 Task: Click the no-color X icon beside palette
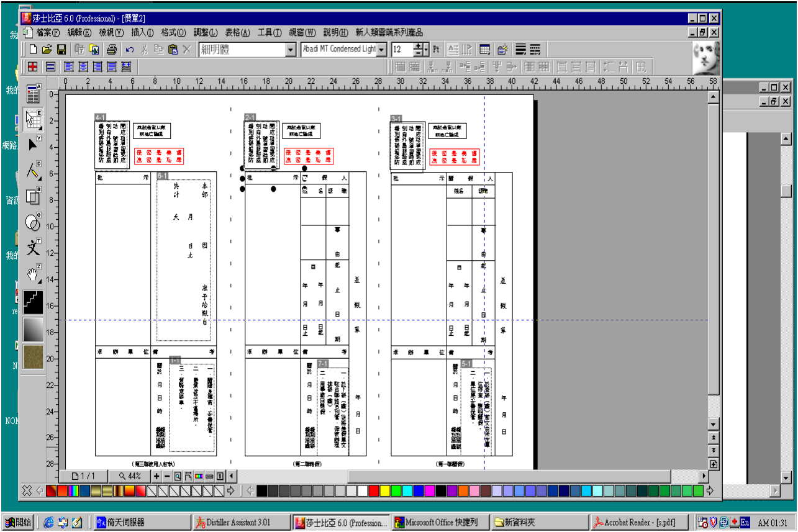click(x=27, y=491)
